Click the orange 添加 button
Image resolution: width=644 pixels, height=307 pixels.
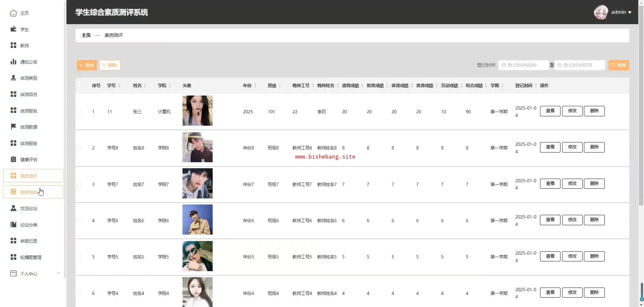(87, 65)
